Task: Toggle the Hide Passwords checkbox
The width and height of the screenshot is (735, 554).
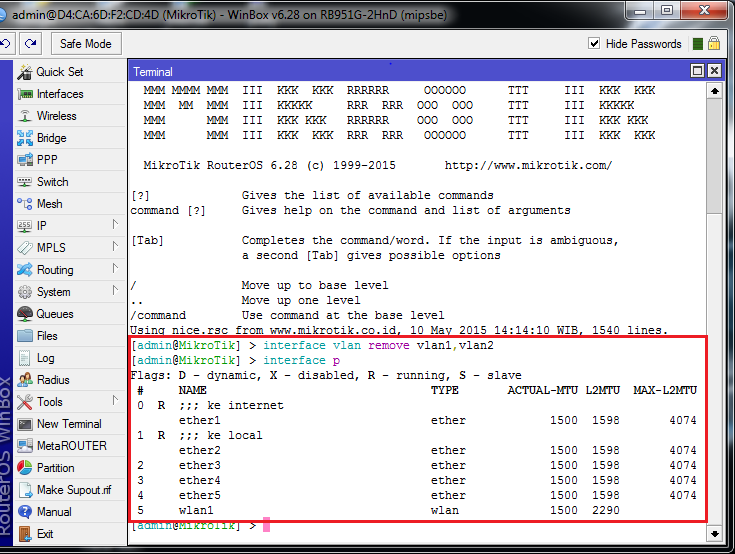Action: pos(594,44)
